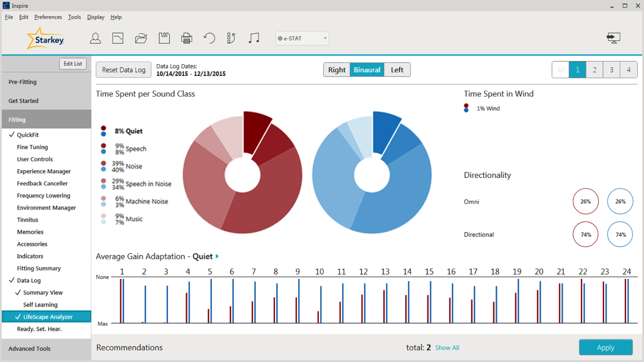Click the Edit List button
644x362 pixels.
pyautogui.click(x=73, y=64)
